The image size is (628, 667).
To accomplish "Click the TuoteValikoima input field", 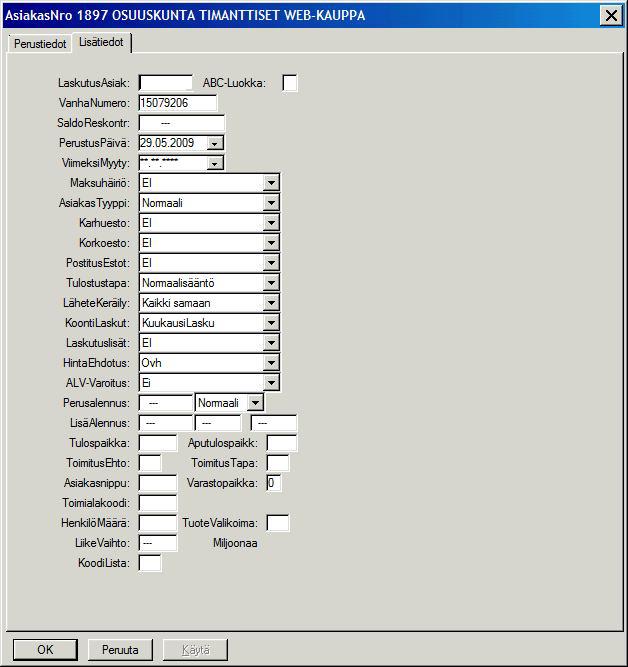I will coord(277,523).
